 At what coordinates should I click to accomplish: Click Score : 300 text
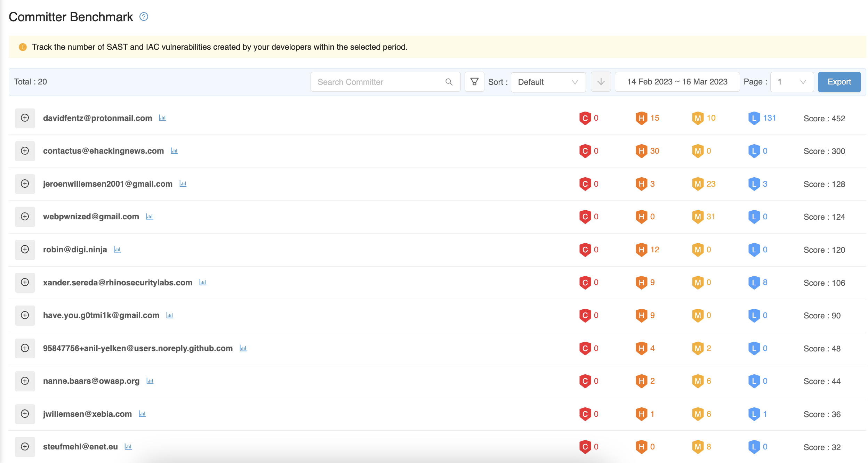[x=824, y=151]
